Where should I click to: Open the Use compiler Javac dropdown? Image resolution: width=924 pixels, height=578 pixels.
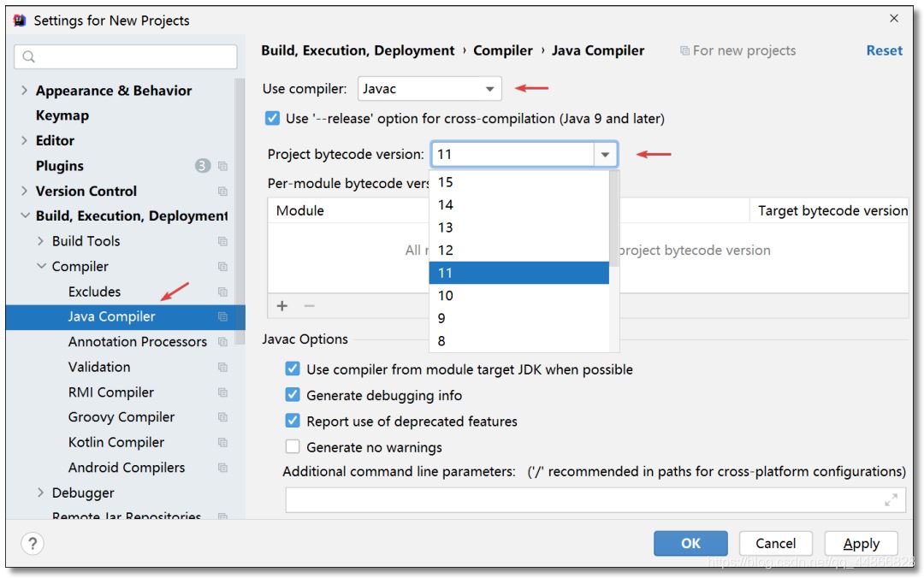pyautogui.click(x=429, y=88)
